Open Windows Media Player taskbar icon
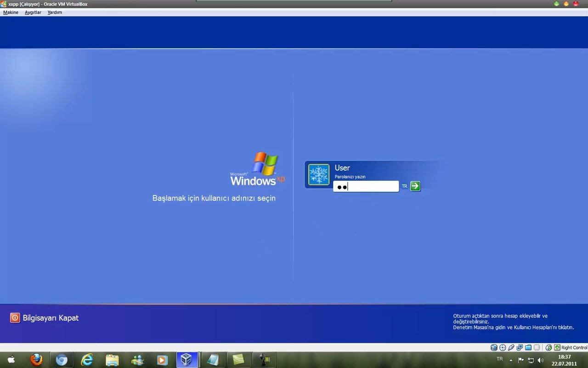The image size is (588, 368). (162, 360)
